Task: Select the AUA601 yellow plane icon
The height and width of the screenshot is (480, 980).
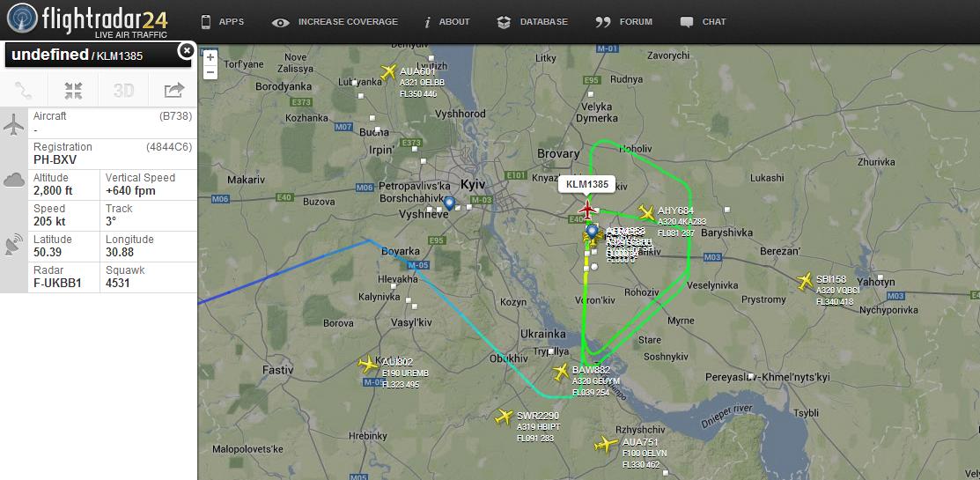Action: tap(389, 72)
